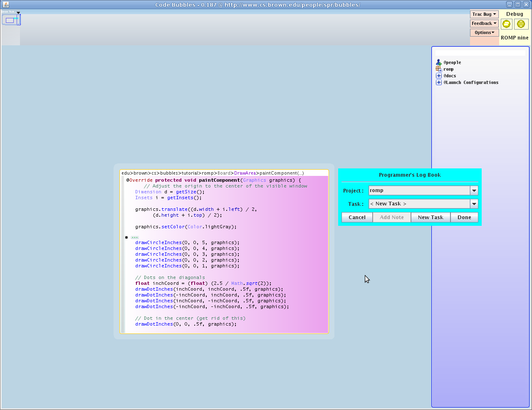Click the Insets i = getInsets() line
The width and height of the screenshot is (532, 410).
pyautogui.click(x=168, y=198)
